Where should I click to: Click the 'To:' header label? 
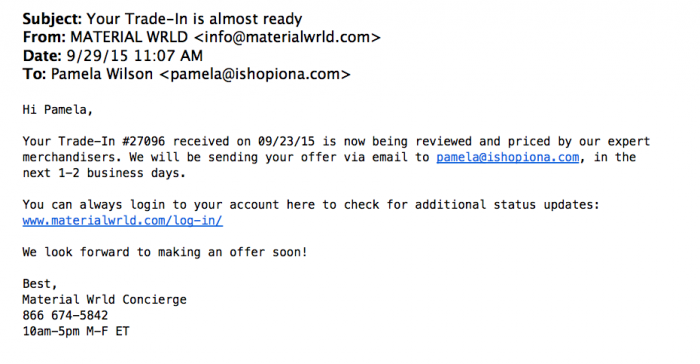pyautogui.click(x=34, y=74)
